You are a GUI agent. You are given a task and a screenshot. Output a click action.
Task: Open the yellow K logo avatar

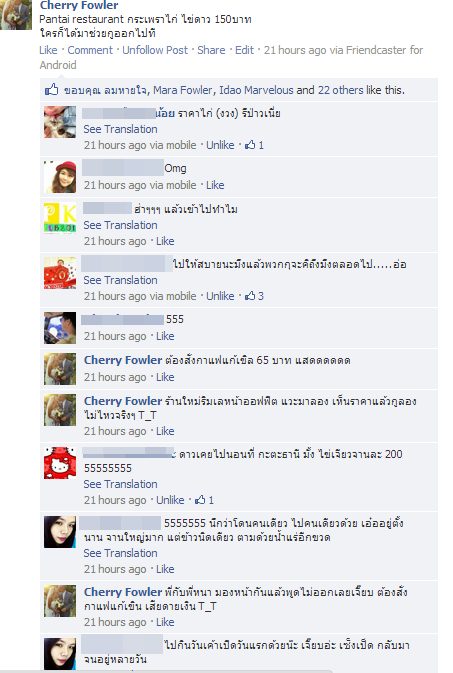click(x=60, y=217)
